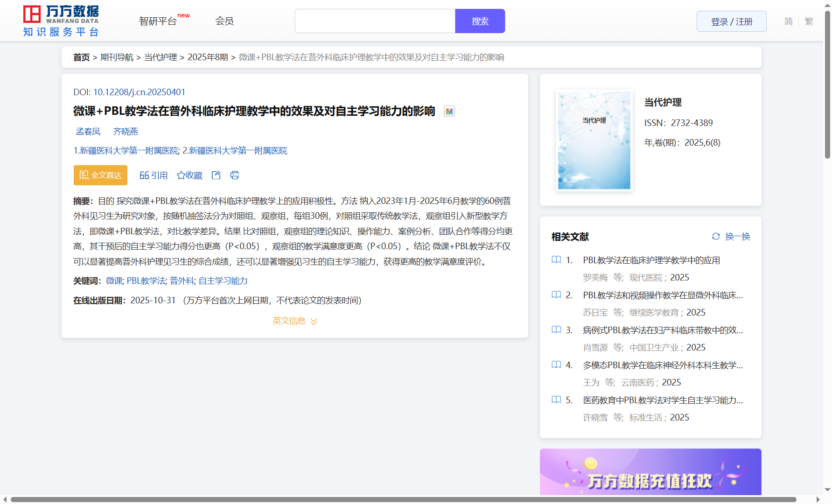Screen dimensions: 832x504
Task: Expand the 英文信息 section
Action: 294,321
